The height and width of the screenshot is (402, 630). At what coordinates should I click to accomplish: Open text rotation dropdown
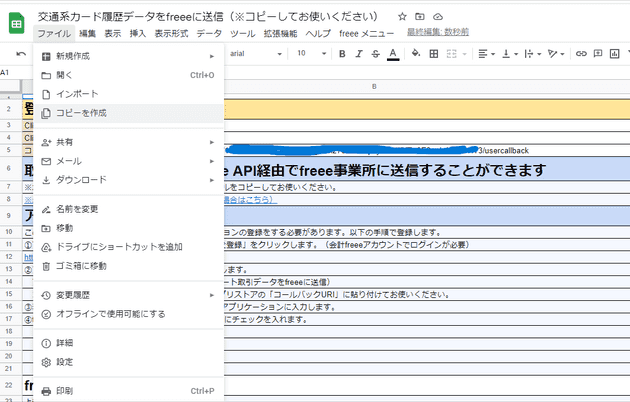tap(556, 54)
